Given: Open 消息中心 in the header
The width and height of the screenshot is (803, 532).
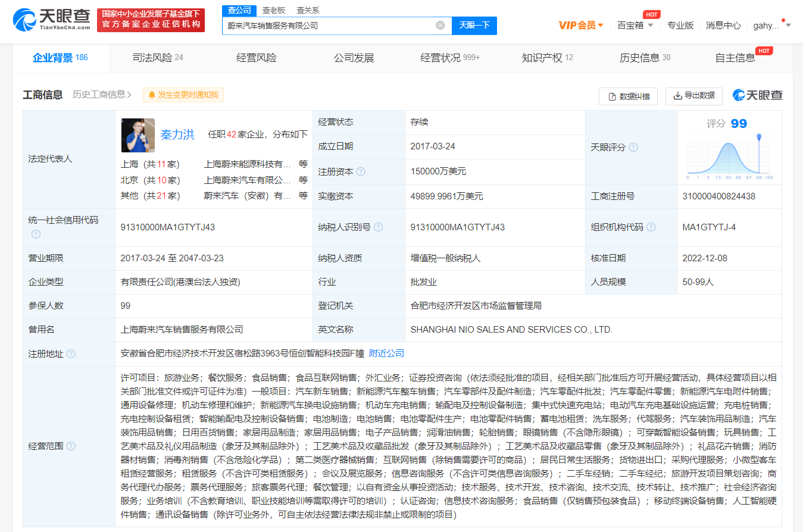Looking at the screenshot, I should pos(723,25).
